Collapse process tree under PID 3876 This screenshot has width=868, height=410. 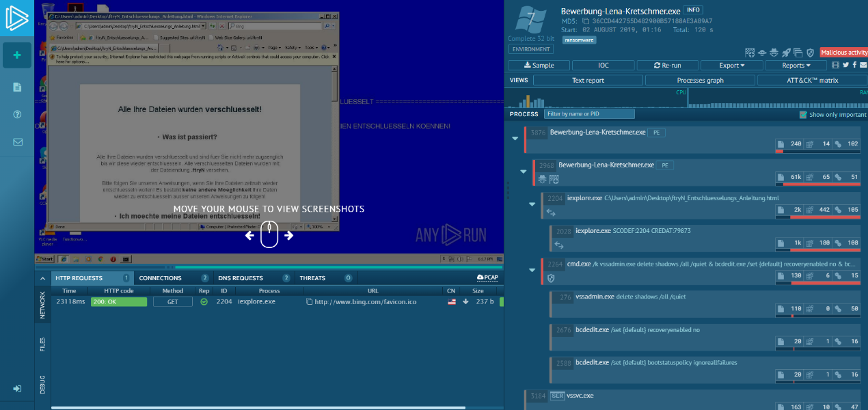pos(515,138)
